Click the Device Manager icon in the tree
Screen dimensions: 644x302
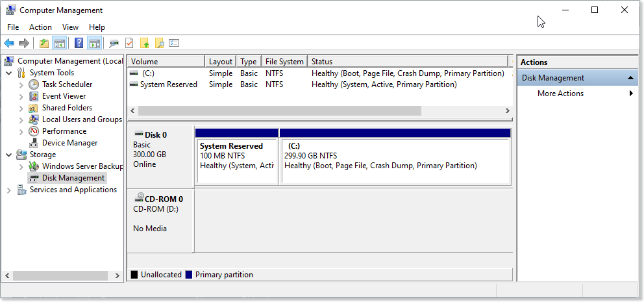34,143
